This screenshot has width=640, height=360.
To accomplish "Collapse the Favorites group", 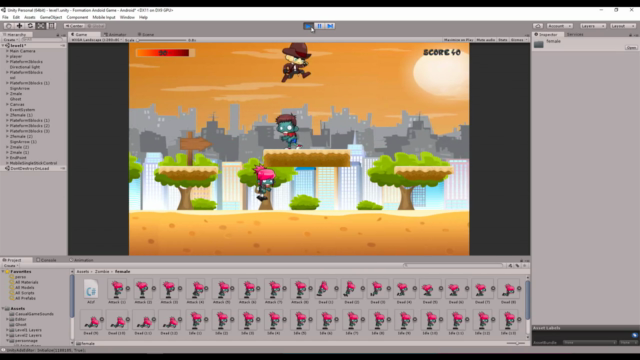I will (3, 271).
